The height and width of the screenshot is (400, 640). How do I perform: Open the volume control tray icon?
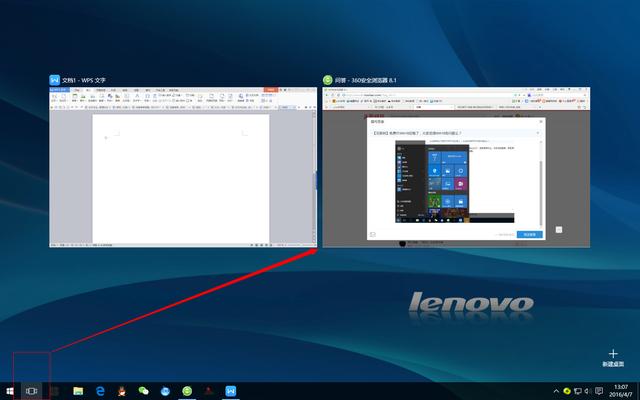coord(588,391)
